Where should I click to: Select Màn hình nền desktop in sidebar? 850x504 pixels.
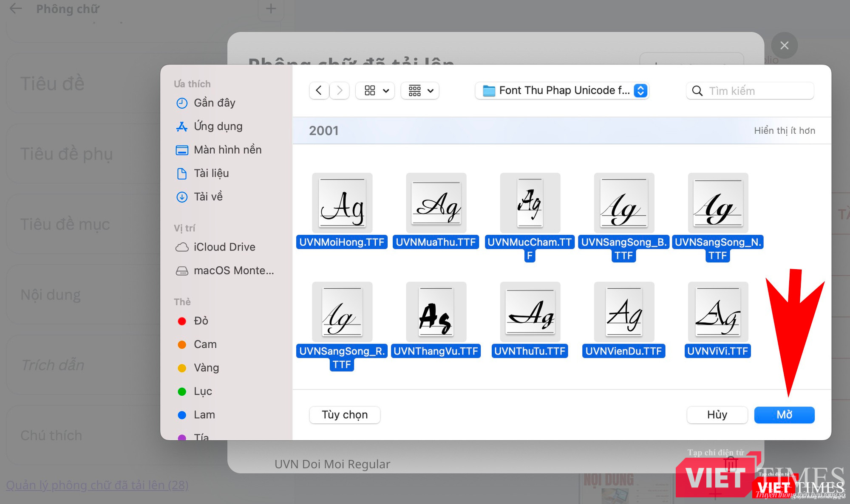(x=227, y=150)
